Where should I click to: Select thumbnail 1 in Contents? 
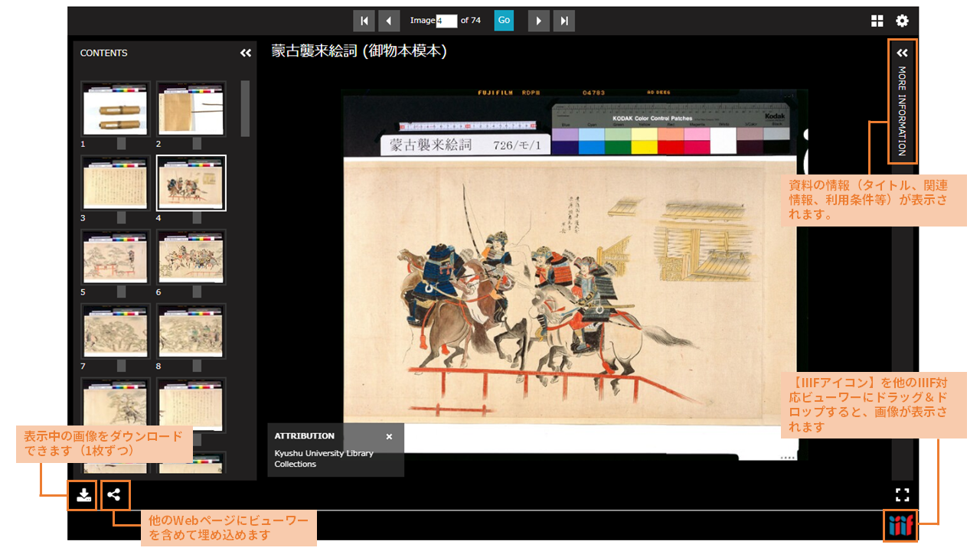point(115,109)
